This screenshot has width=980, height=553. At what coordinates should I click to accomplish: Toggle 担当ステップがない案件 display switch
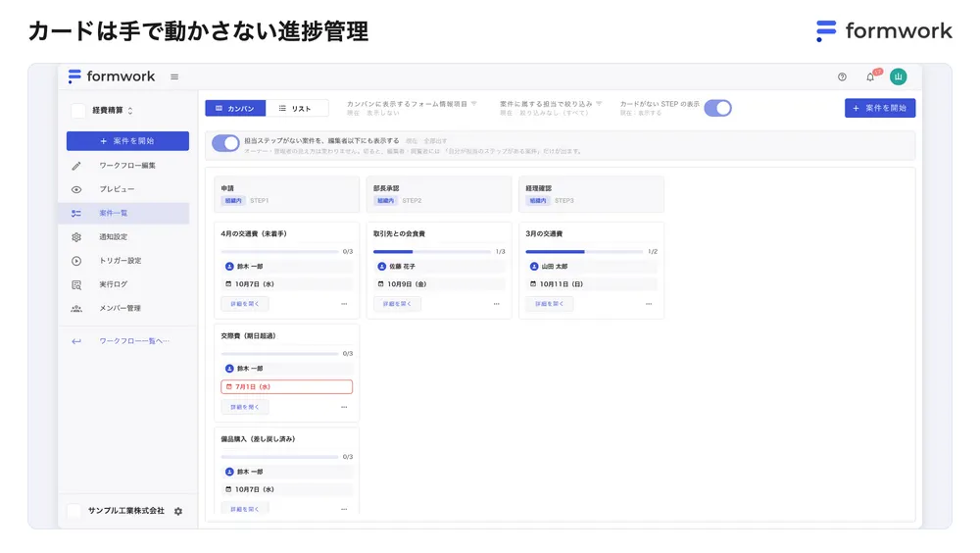point(225,143)
